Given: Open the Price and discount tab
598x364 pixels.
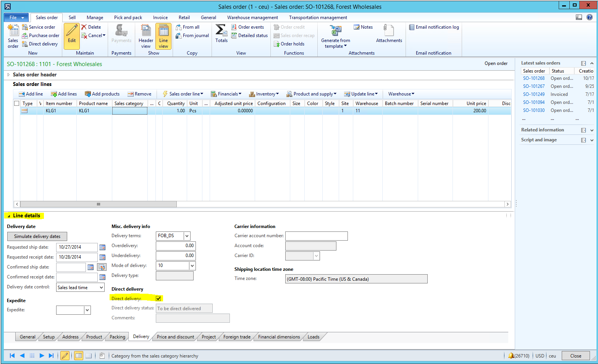Looking at the screenshot, I should click(175, 337).
